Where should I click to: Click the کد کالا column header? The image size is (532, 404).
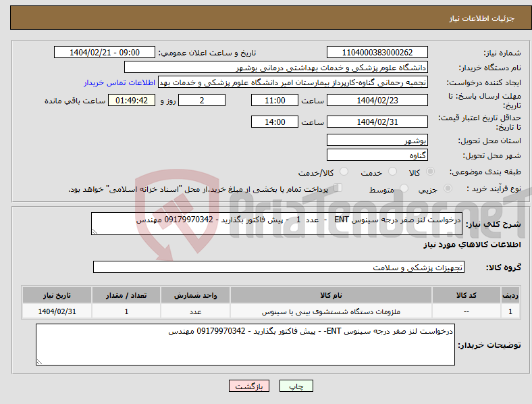pyautogui.click(x=467, y=295)
